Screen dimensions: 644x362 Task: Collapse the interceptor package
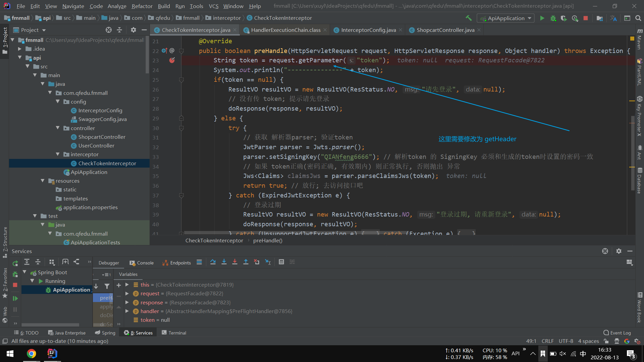coord(58,154)
